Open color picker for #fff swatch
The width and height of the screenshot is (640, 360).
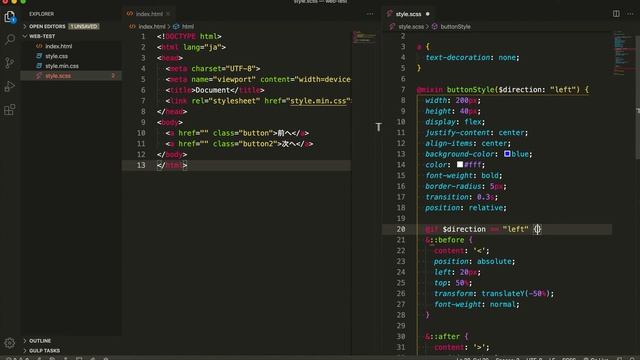(x=460, y=164)
